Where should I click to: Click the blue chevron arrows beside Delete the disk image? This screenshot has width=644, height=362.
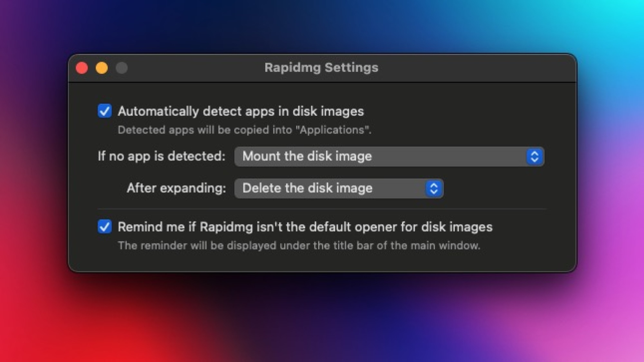[x=434, y=188]
